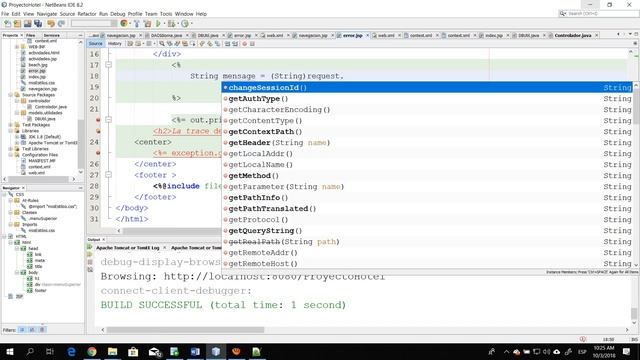
Task: Click the Undo arrow icon
Action: pos(51,24)
